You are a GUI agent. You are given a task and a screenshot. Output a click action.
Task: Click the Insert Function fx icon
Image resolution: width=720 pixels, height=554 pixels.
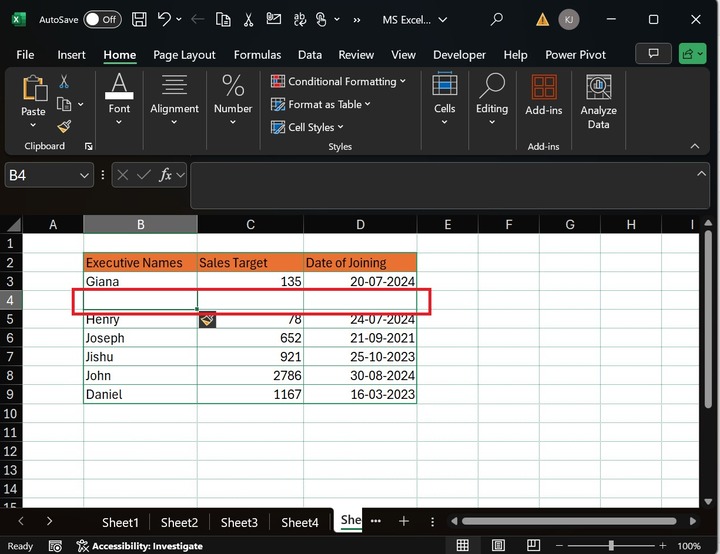pyautogui.click(x=164, y=175)
